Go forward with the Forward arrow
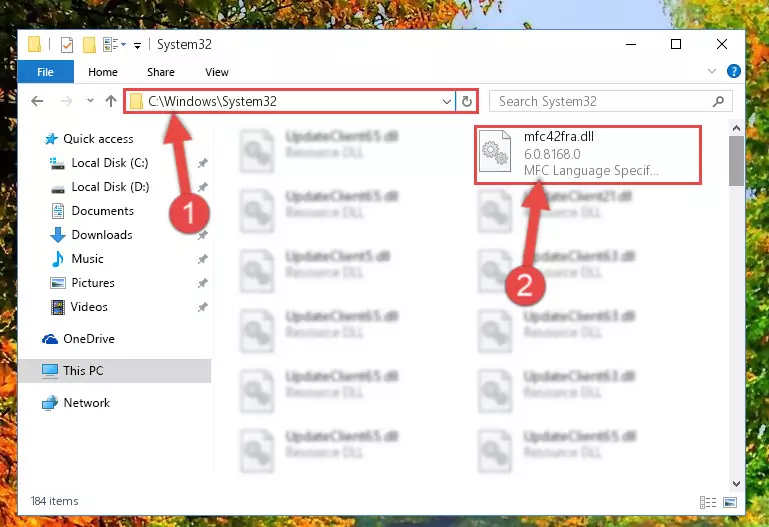769x527 pixels. (66, 101)
